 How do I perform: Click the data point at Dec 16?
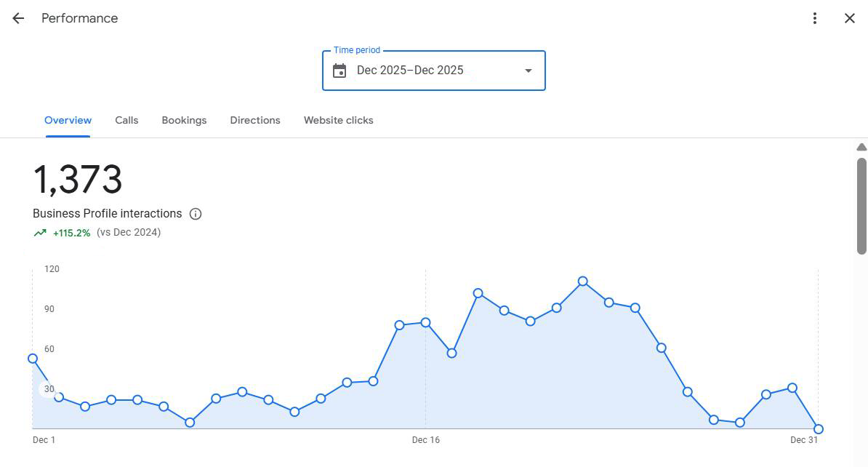pos(426,322)
